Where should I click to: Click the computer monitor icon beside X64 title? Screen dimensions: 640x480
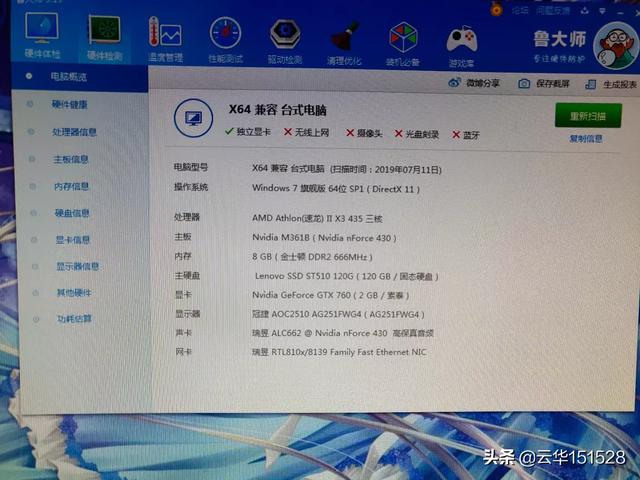(192, 118)
